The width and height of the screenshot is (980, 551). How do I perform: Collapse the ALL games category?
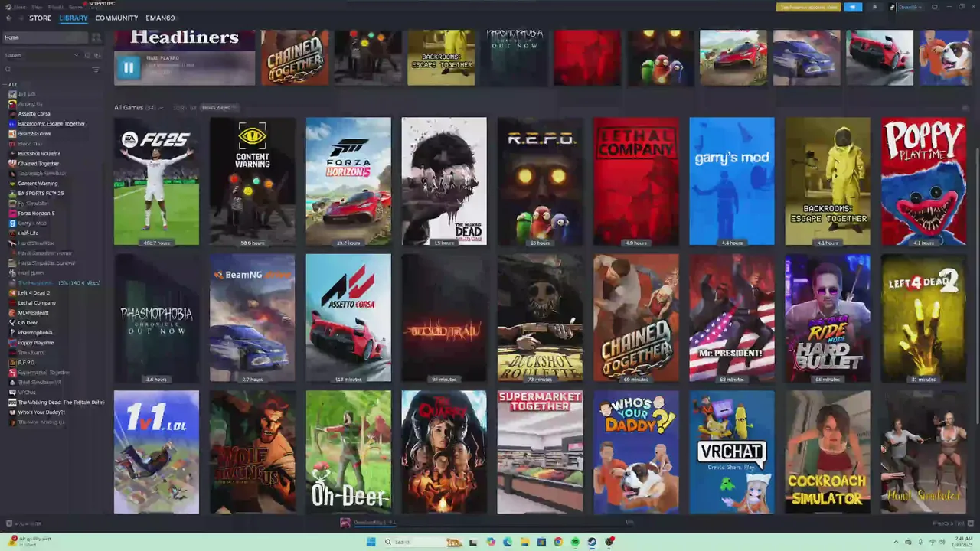11,84
